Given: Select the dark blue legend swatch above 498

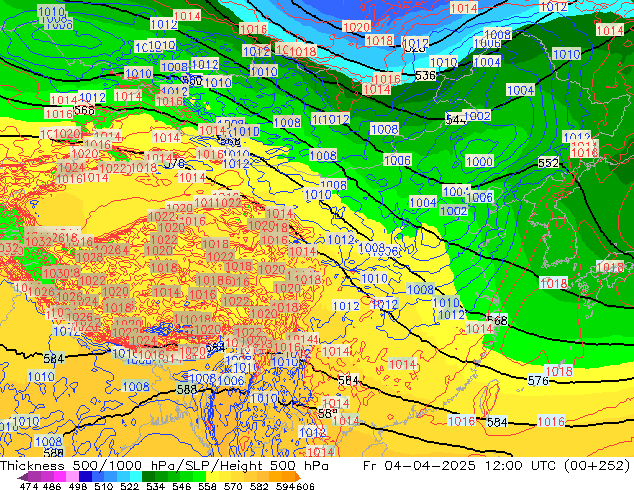Looking at the screenshot, I should point(85,477).
